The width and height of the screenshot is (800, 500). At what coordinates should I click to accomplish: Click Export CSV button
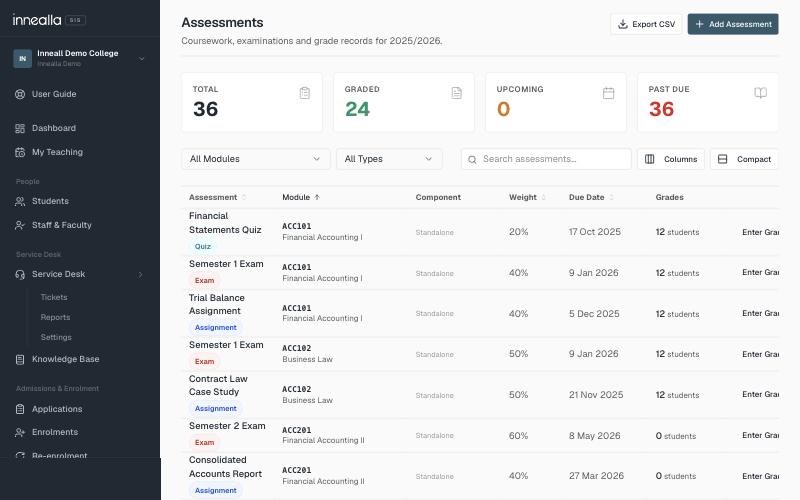click(646, 24)
